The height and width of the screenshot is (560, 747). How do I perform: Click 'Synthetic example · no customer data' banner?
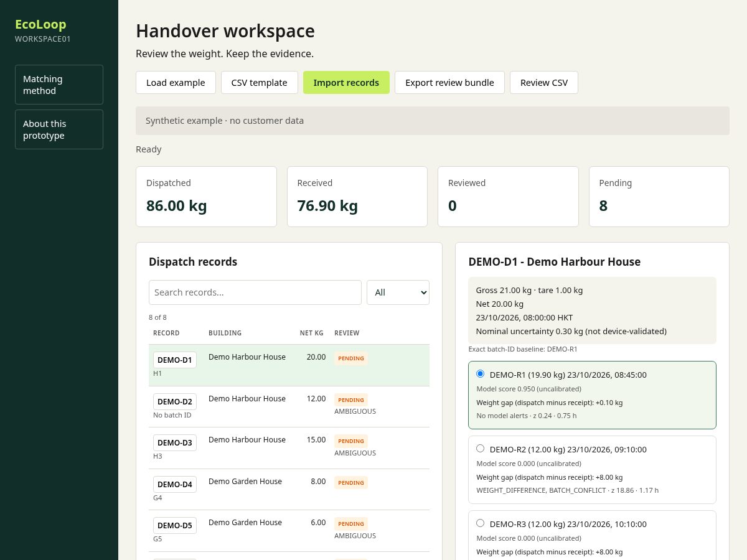pyautogui.click(x=433, y=121)
